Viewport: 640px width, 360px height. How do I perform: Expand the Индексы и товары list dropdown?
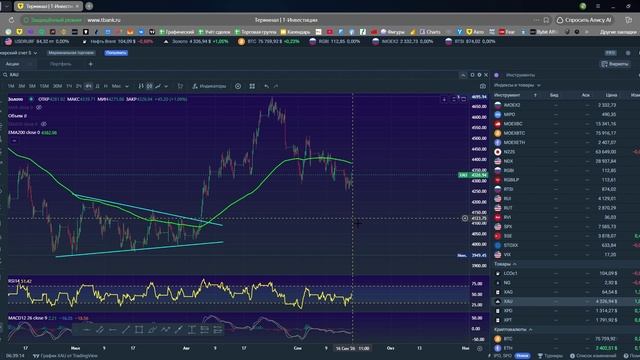click(x=517, y=85)
